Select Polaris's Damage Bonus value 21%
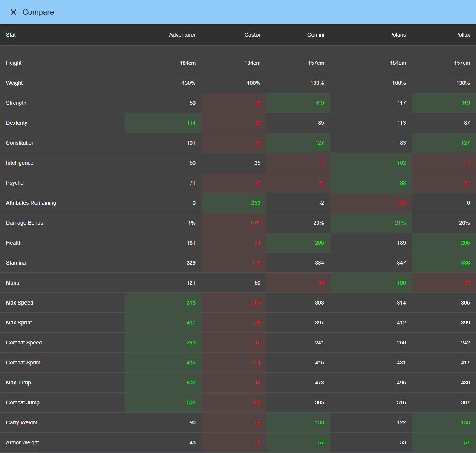Viewport: 476px width, 453px height. tap(400, 223)
